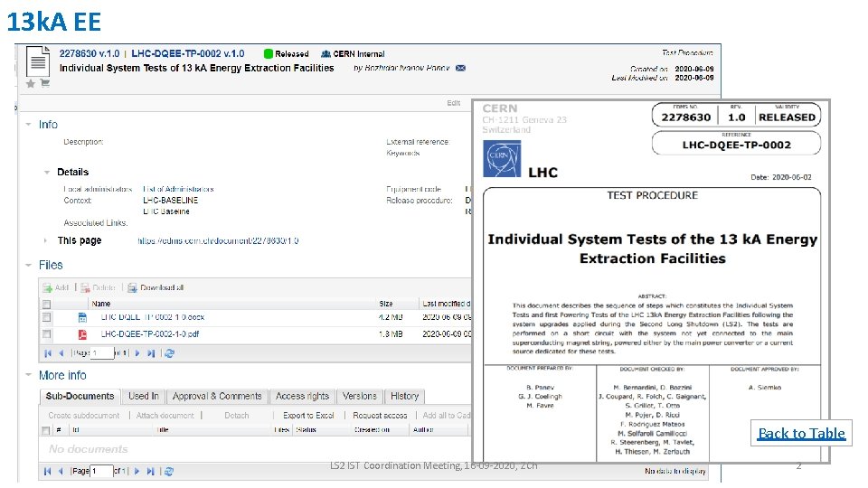
Task: Sort sub-documents by the Created on column
Action: click(372, 430)
